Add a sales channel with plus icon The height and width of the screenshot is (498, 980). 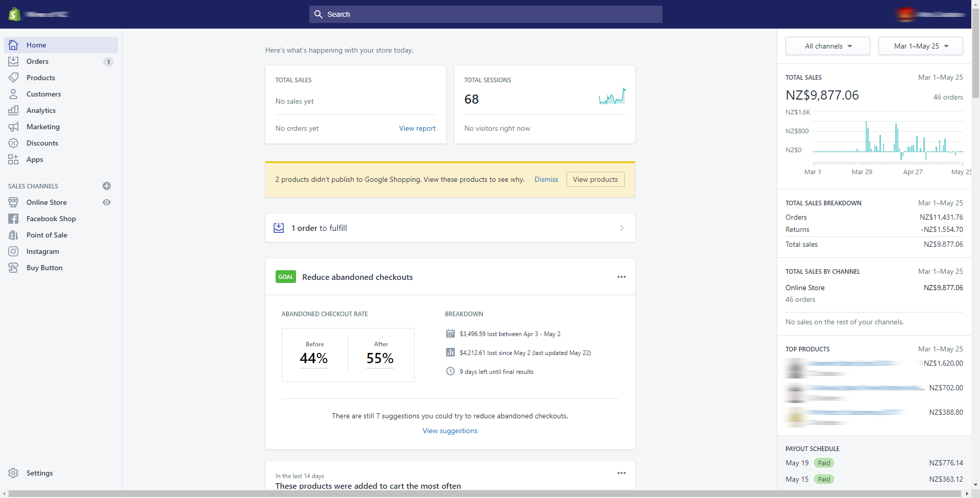point(107,186)
